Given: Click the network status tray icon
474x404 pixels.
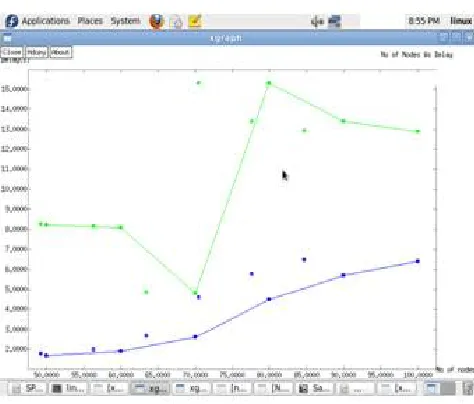Looking at the screenshot, I should (334, 21).
